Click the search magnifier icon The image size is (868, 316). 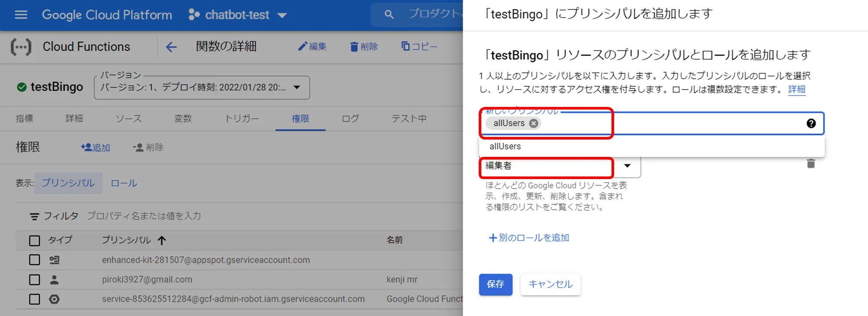tap(389, 15)
